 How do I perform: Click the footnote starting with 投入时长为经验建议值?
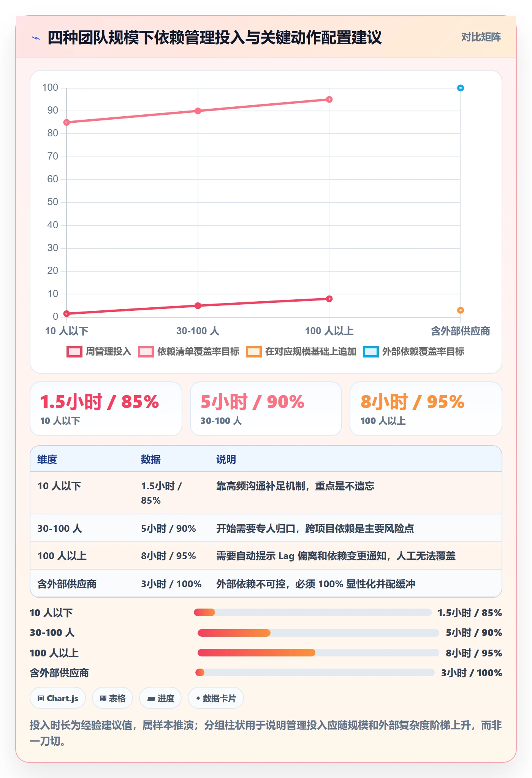(x=266, y=733)
